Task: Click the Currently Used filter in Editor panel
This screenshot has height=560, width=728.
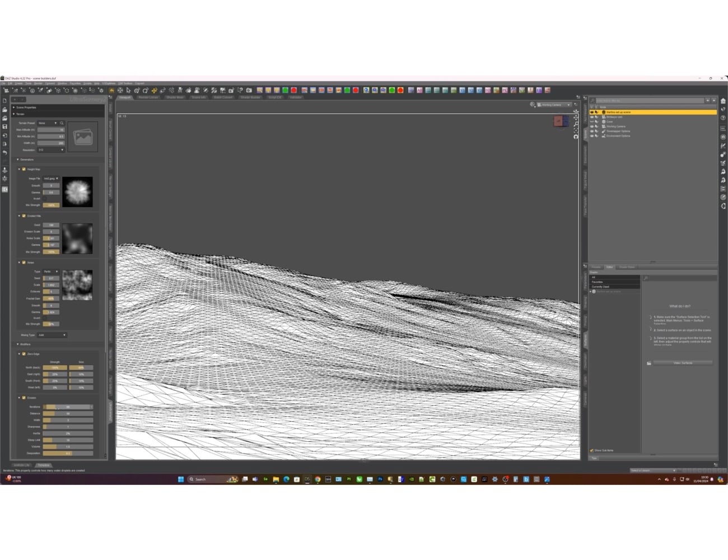Action: tap(600, 286)
